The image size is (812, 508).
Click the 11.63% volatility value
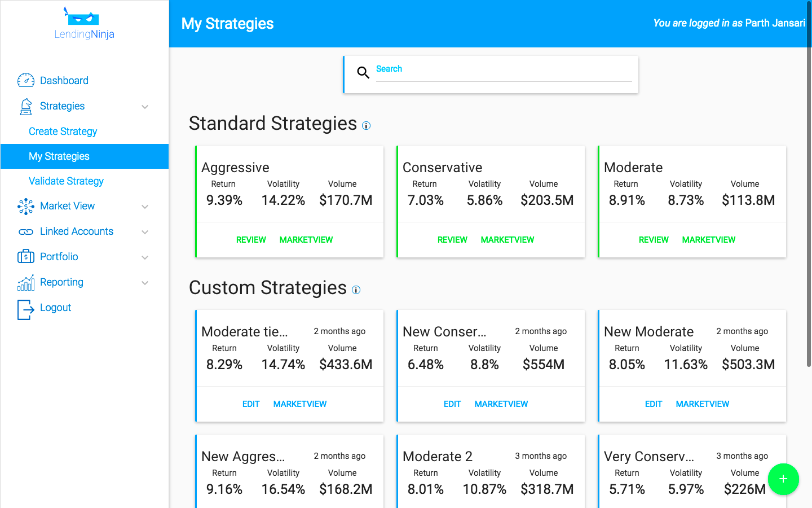pos(686,365)
